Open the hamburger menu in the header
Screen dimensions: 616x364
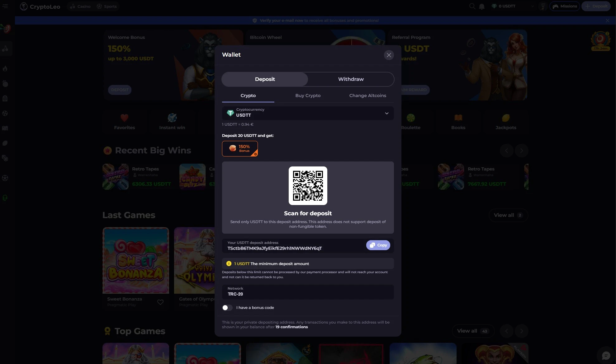click(x=5, y=6)
